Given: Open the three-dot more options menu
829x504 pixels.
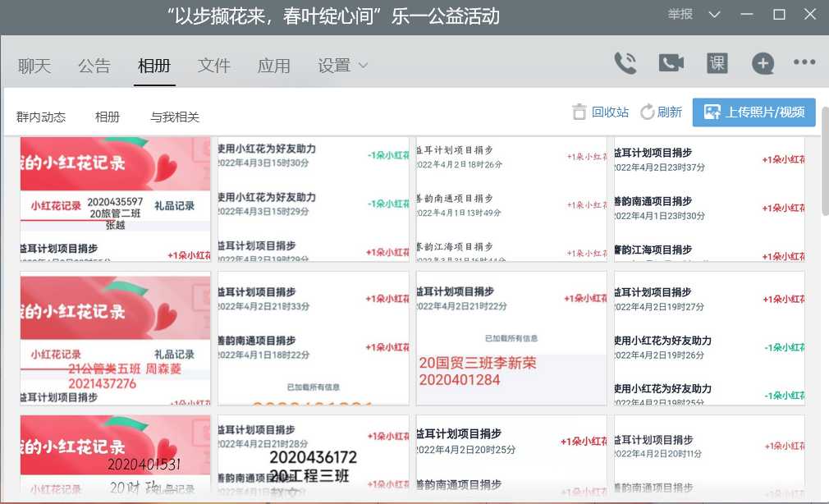Looking at the screenshot, I should click(804, 63).
